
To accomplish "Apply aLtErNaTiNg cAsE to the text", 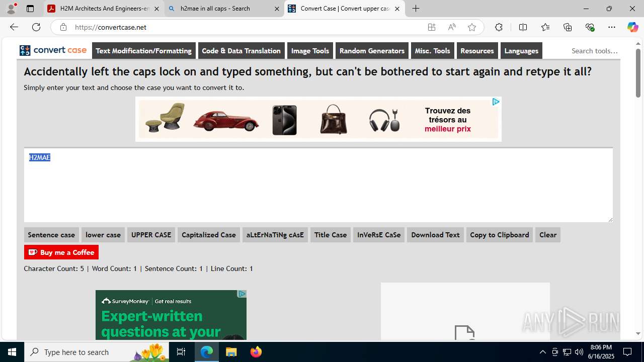I will click(275, 235).
